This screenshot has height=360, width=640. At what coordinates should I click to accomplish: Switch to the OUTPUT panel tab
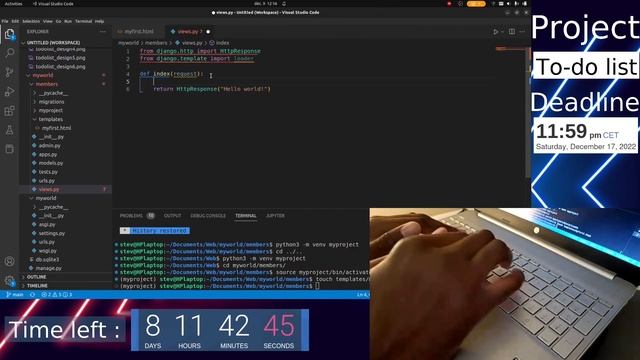coord(172,216)
